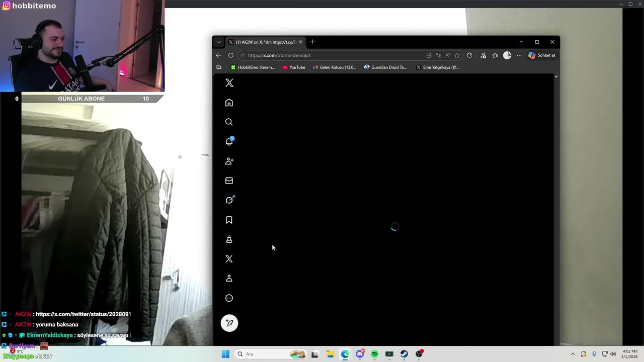Image resolution: width=644 pixels, height=362 pixels.
Task: Open the browser settings three-dots menu
Action: point(519,55)
